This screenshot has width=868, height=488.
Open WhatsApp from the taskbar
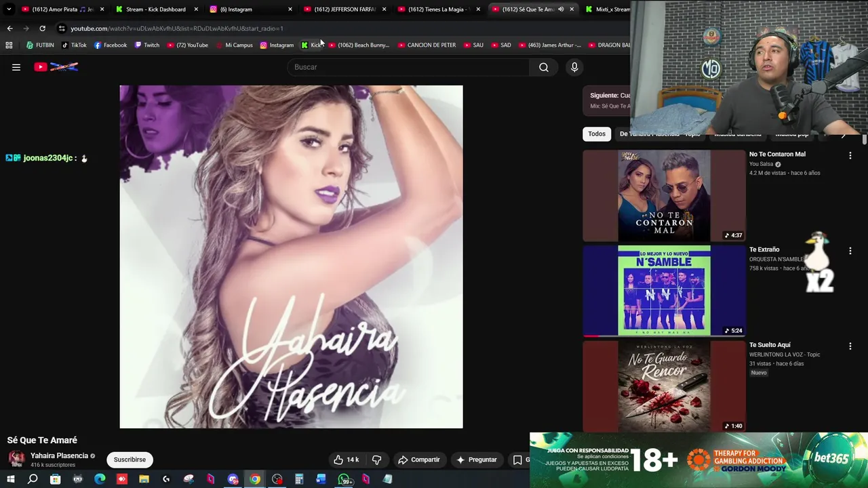(344, 480)
